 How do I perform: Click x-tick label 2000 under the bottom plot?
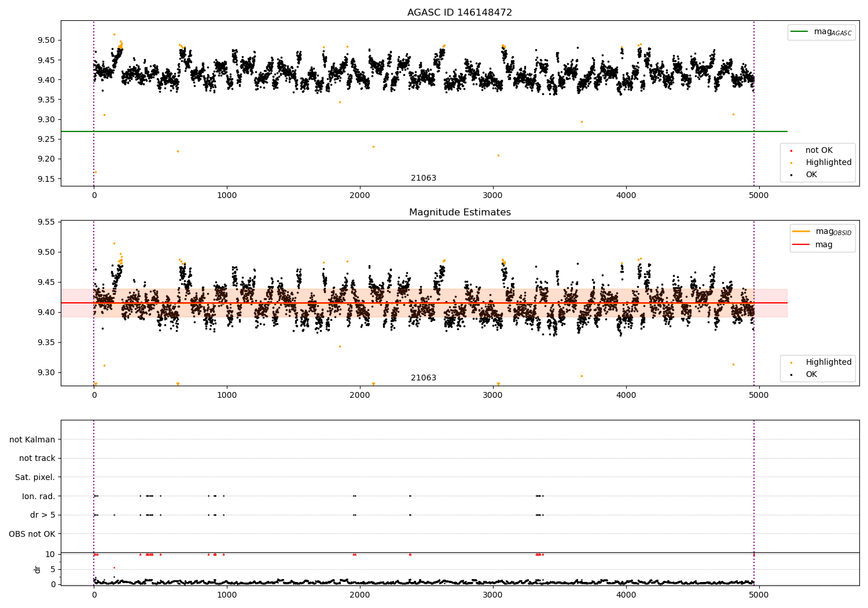coord(360,595)
